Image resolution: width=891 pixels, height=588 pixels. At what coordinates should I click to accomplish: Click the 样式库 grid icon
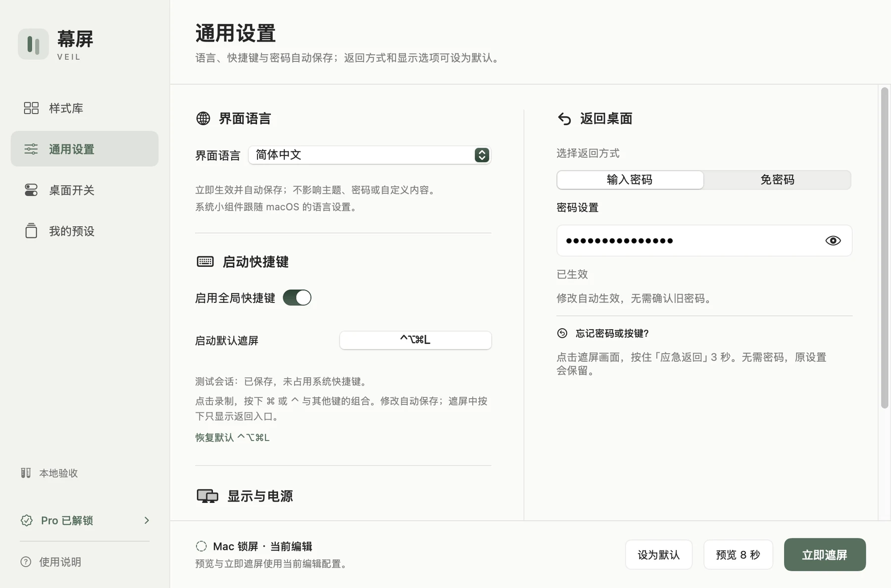tap(31, 108)
